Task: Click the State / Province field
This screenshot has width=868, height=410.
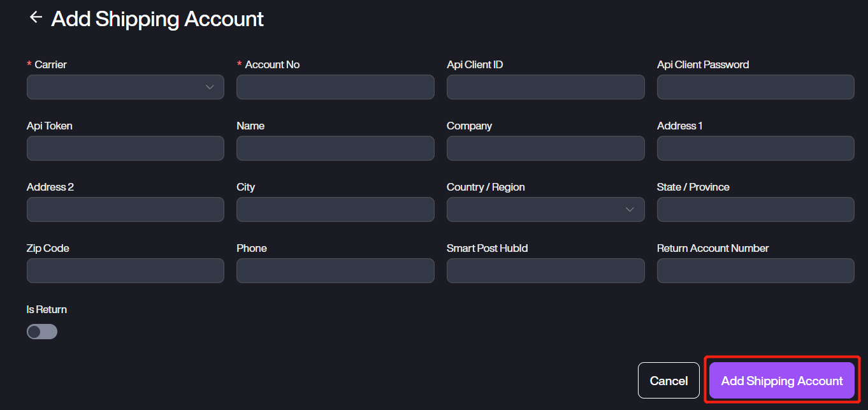Action: tap(755, 210)
